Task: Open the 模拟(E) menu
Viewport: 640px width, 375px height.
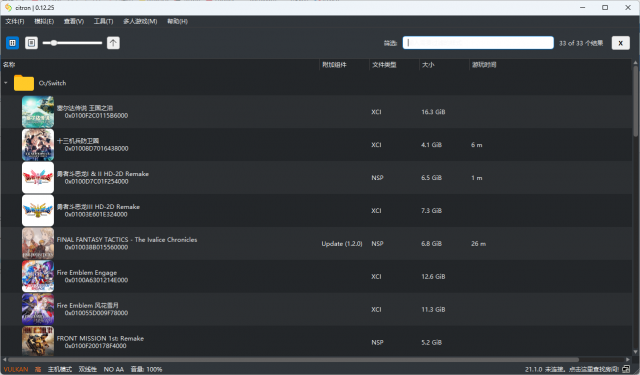Action: (x=44, y=21)
